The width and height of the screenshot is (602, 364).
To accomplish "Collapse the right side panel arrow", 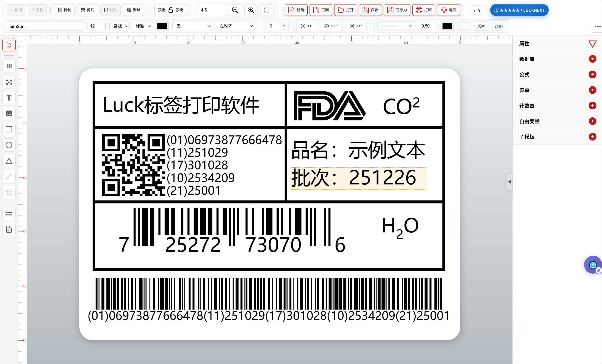I will (x=509, y=182).
